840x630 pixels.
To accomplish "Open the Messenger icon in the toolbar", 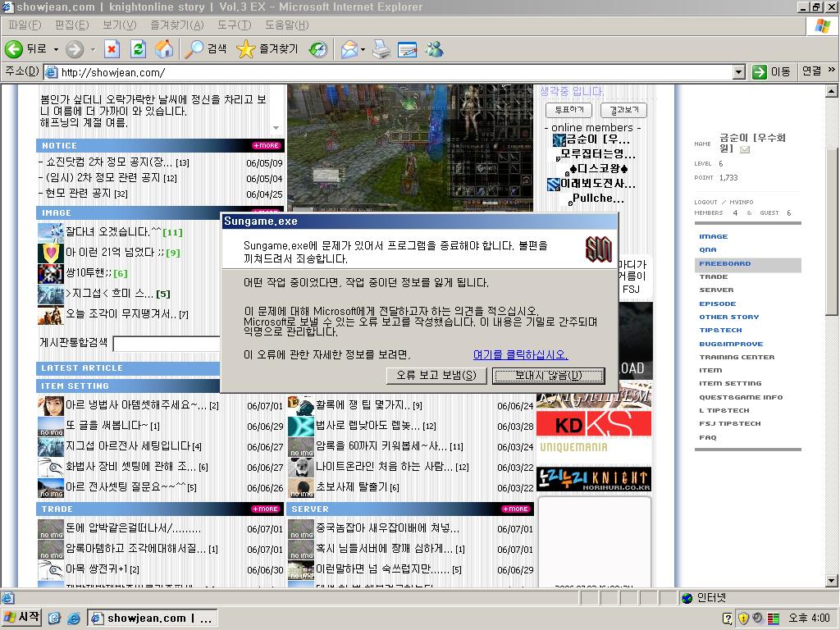I will tap(435, 49).
